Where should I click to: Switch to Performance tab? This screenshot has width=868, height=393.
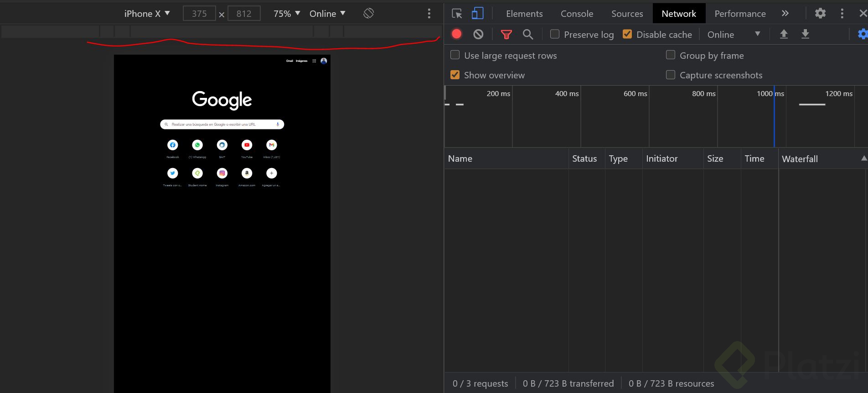pos(740,14)
